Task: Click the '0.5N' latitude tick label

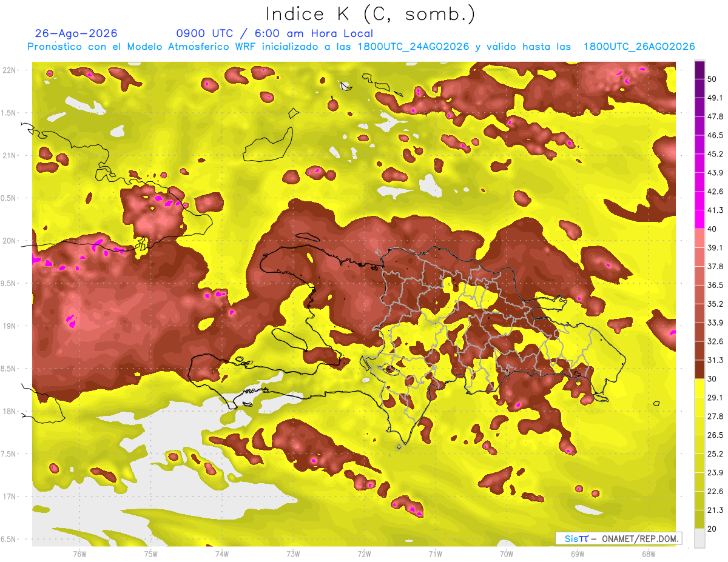Action: 9,198
